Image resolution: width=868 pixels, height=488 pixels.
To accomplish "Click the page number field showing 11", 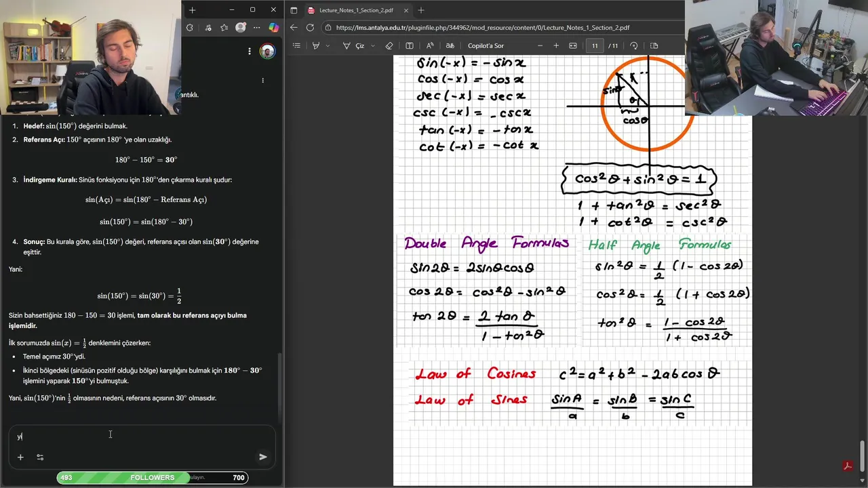I will point(595,45).
